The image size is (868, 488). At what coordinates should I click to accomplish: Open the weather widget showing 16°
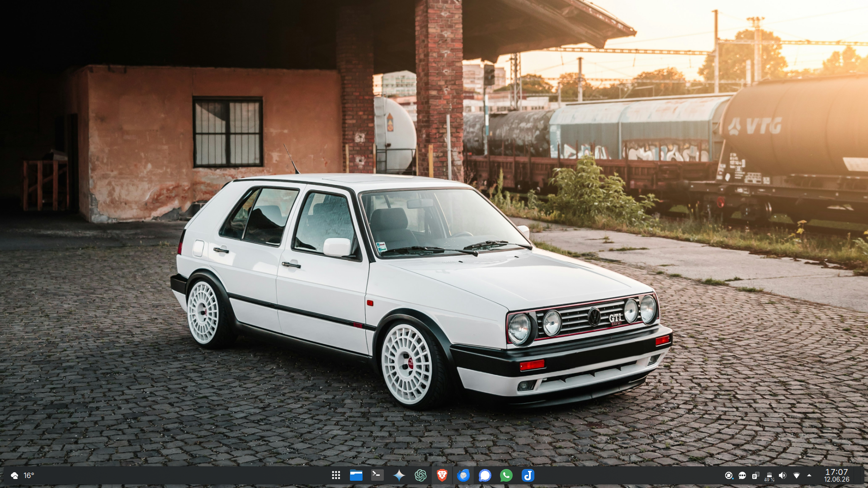pos(22,475)
